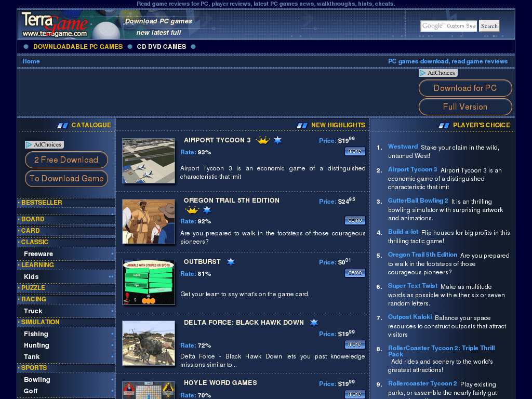
Task: Click the 'PC games download, read game reviews' text
Action: click(x=448, y=61)
